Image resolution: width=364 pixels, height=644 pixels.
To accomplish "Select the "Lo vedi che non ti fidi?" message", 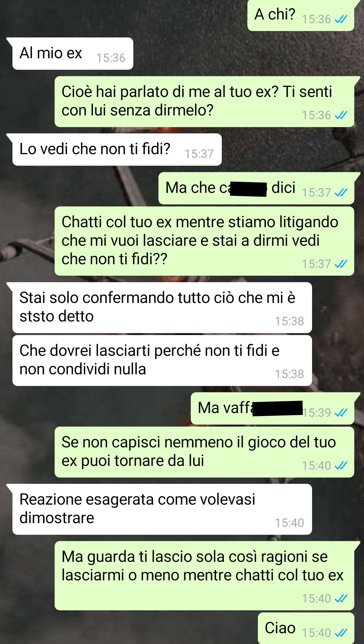I will [117, 149].
